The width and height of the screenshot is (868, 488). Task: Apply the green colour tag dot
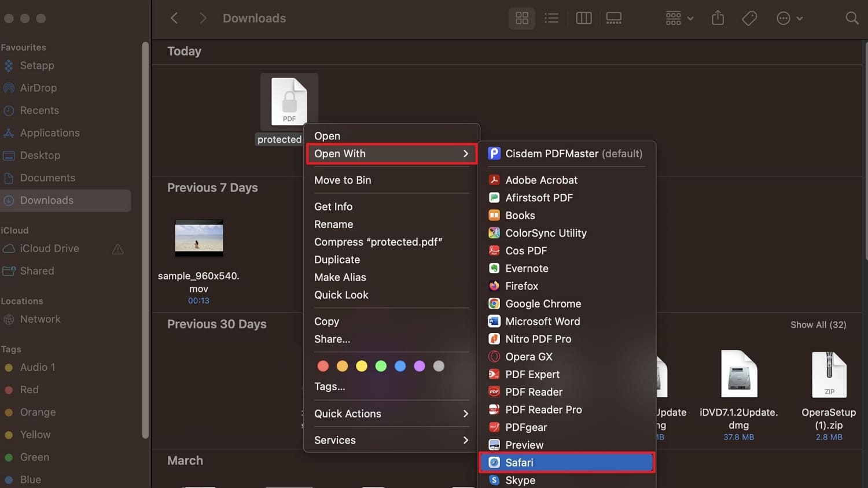click(x=381, y=366)
